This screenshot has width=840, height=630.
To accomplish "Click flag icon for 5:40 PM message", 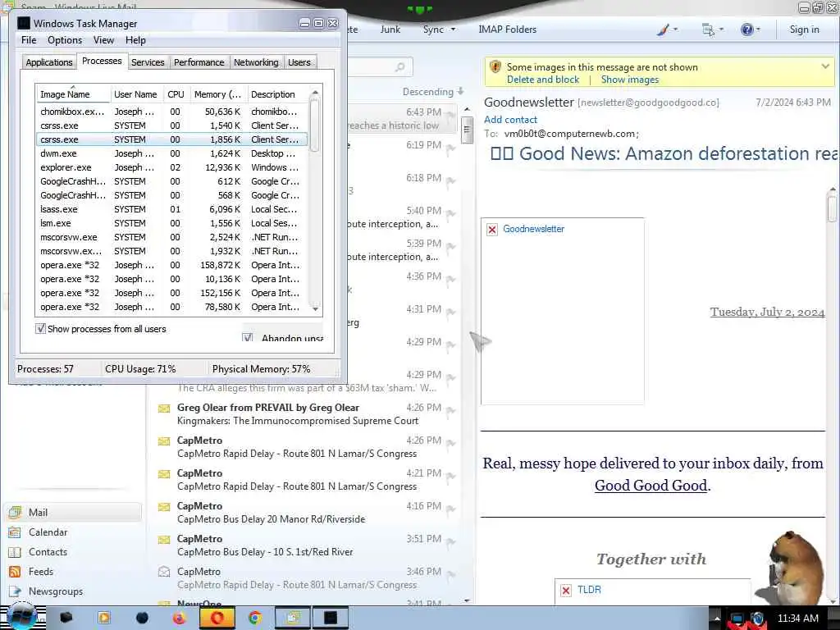I will tap(450, 213).
